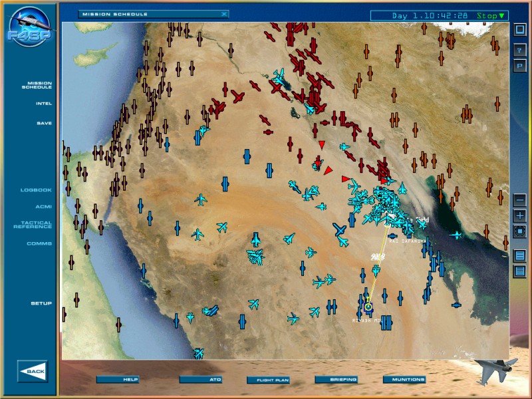Save the campaign via Save
This screenshot has height=399, width=532.
coord(44,123)
